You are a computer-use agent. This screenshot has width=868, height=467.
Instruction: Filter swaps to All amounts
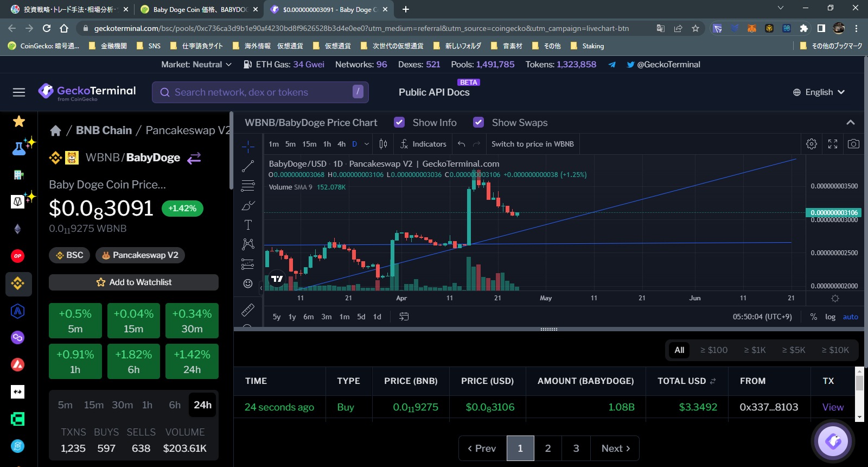pyautogui.click(x=679, y=350)
